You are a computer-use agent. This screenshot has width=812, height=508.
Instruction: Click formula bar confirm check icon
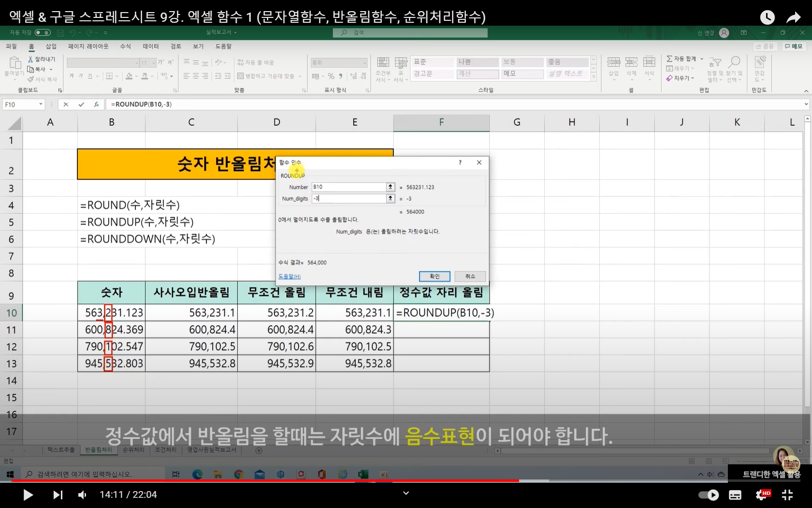(81, 104)
